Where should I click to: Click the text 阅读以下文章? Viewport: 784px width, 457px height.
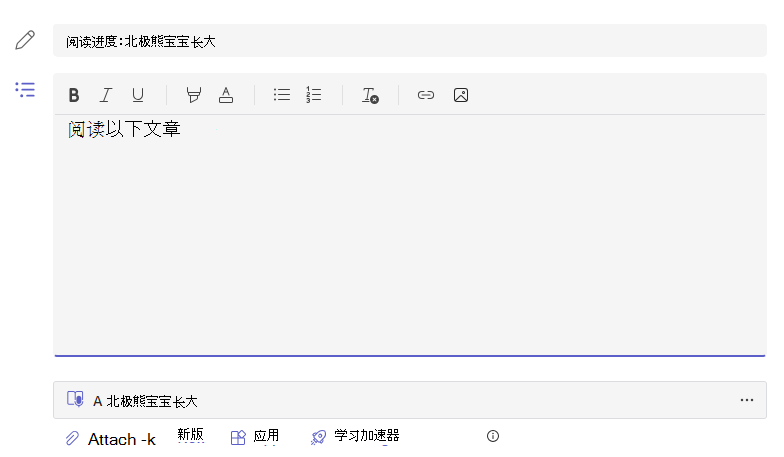(124, 130)
